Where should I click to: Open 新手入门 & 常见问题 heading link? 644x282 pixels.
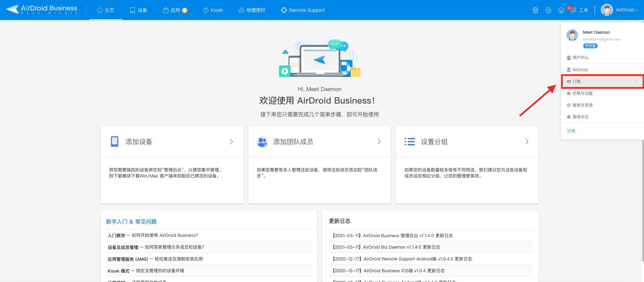pos(131,222)
